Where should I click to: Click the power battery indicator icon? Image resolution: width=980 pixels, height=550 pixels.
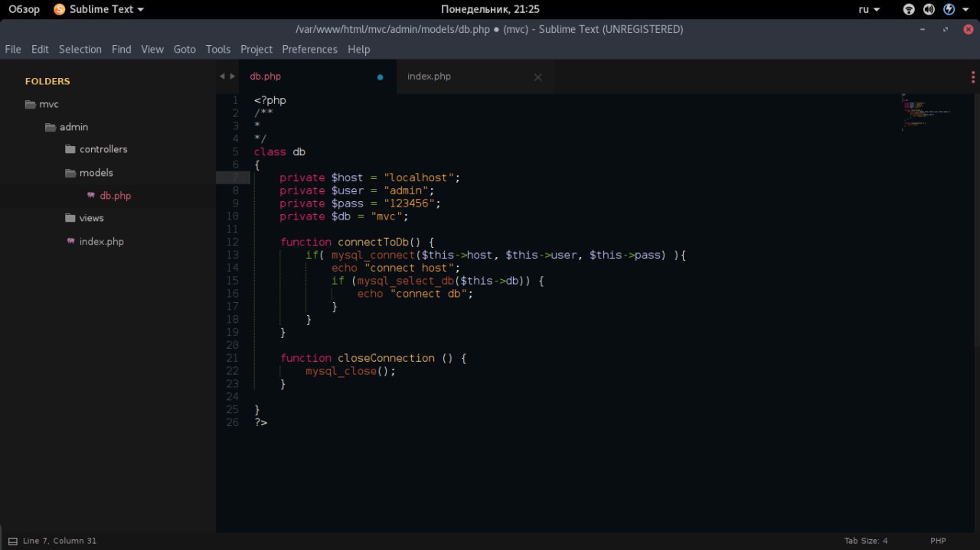click(949, 9)
